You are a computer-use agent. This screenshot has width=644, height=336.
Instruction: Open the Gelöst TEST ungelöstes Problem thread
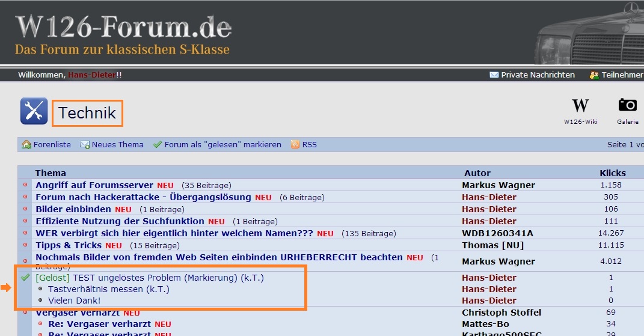[150, 278]
